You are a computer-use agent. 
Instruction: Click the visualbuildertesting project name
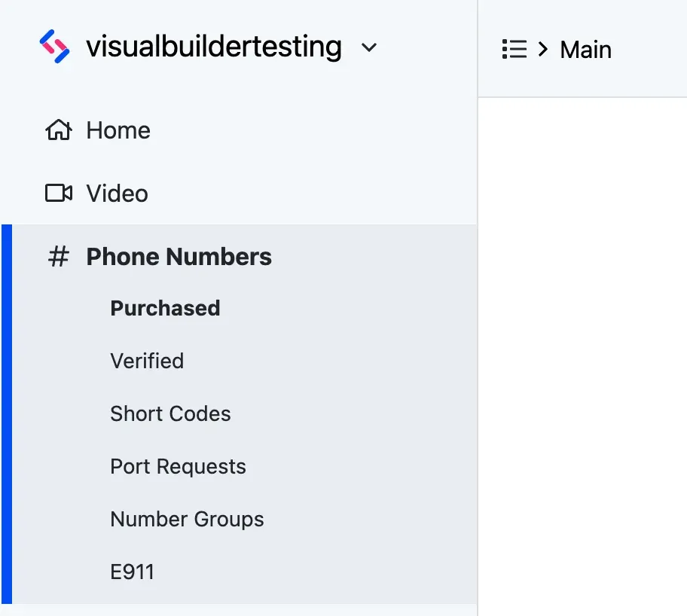(214, 47)
